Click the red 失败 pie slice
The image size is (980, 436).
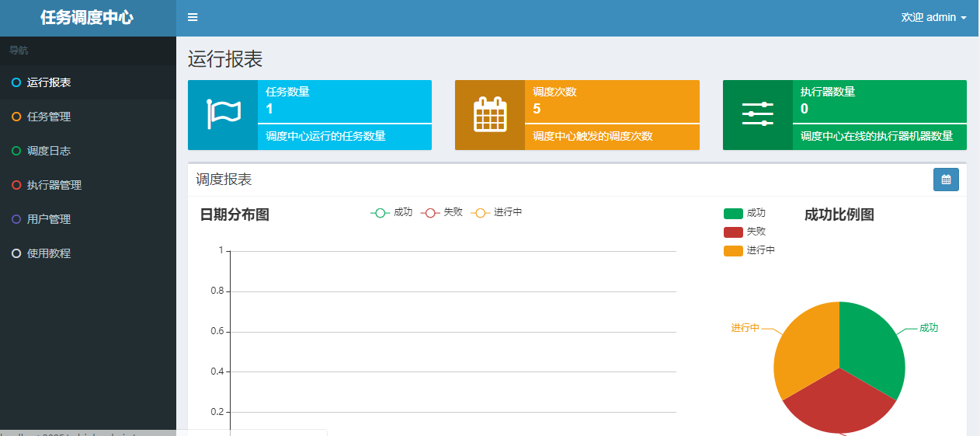coord(840,404)
